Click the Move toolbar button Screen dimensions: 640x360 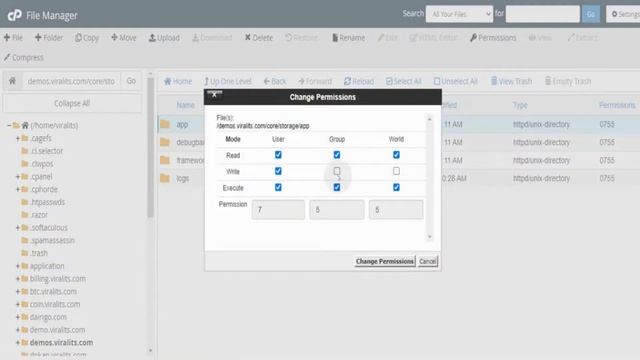(123, 38)
